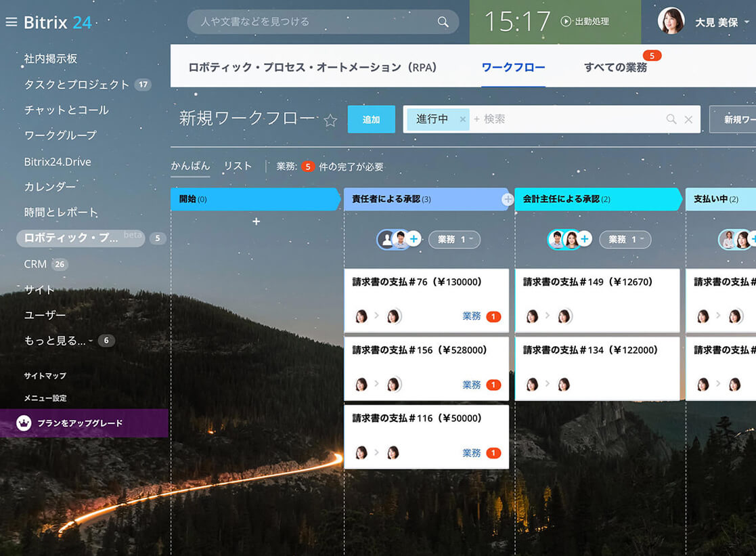Click the 責任者による承認 (3) stage header
The image size is (756, 556).
(x=426, y=199)
